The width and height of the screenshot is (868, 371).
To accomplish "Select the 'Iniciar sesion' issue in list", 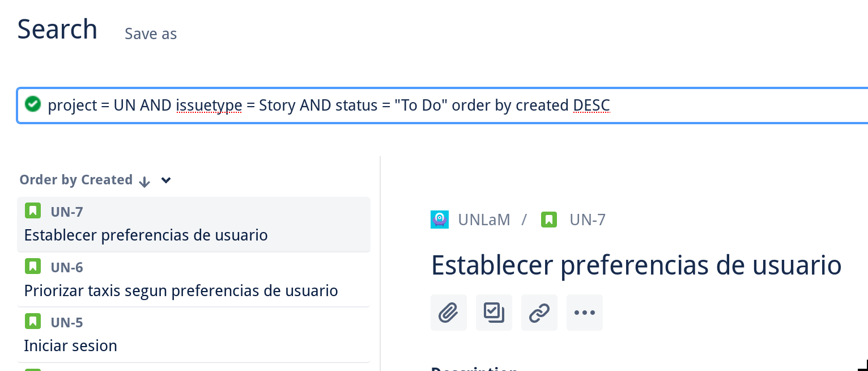I will click(x=71, y=346).
